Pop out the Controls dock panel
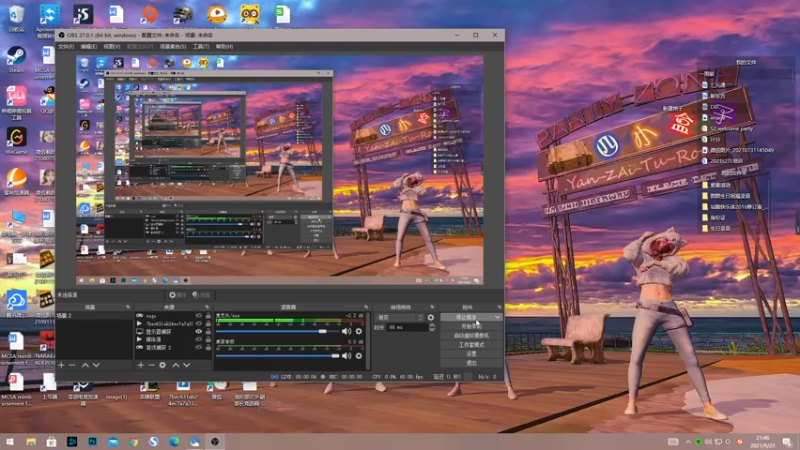Screen dimensions: 800x450 499,307
